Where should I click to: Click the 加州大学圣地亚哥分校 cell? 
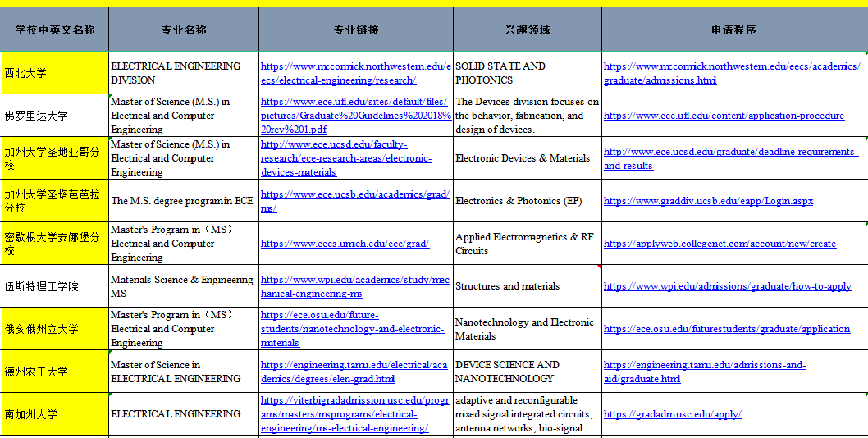click(x=55, y=158)
